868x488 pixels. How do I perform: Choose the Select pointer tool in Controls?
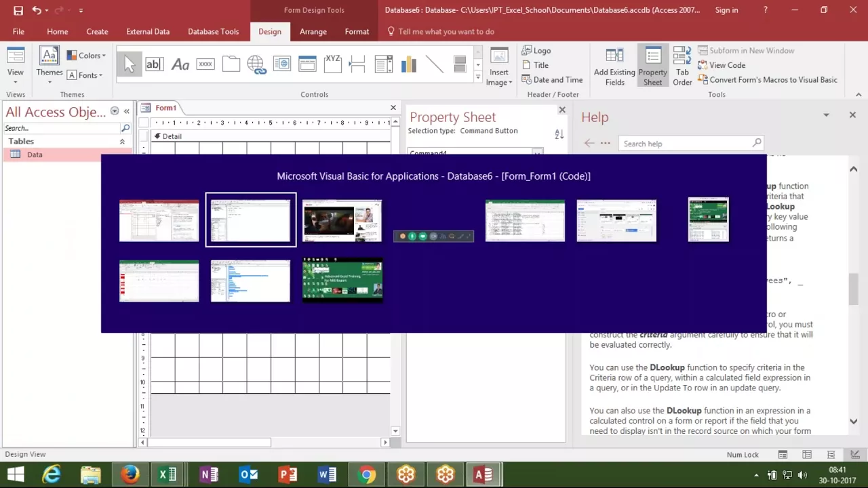(130, 64)
